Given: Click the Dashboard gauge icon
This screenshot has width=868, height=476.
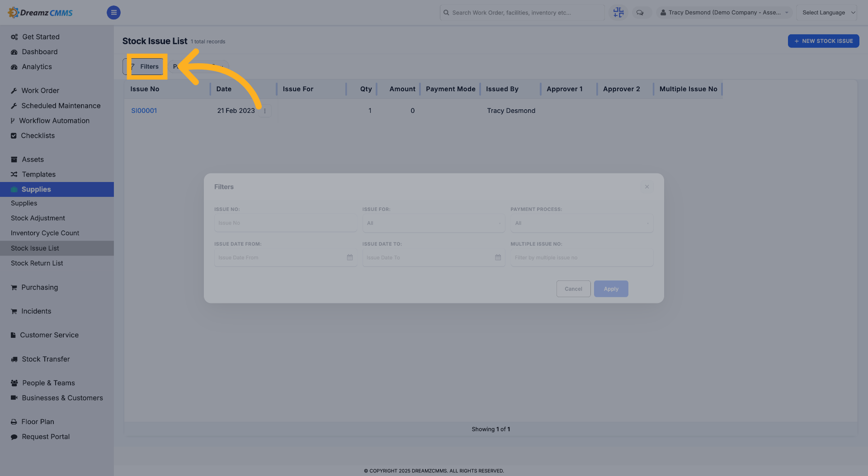Looking at the screenshot, I should pos(14,52).
